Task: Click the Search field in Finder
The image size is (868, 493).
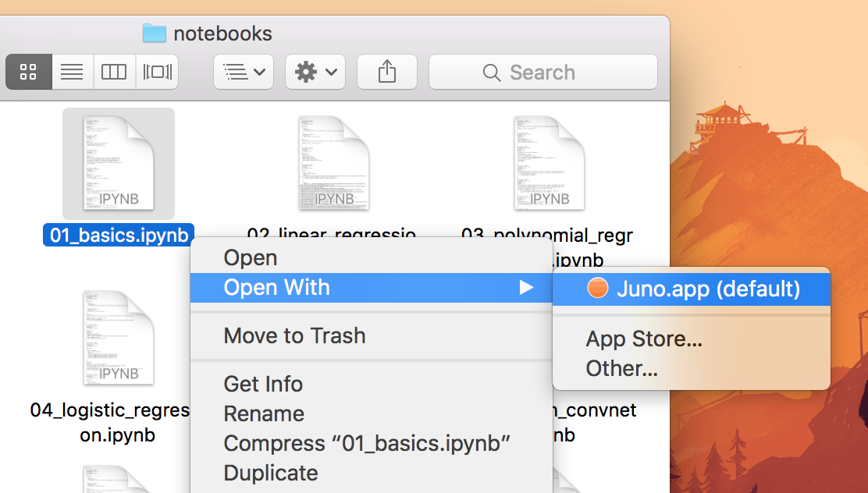Action: tap(543, 72)
